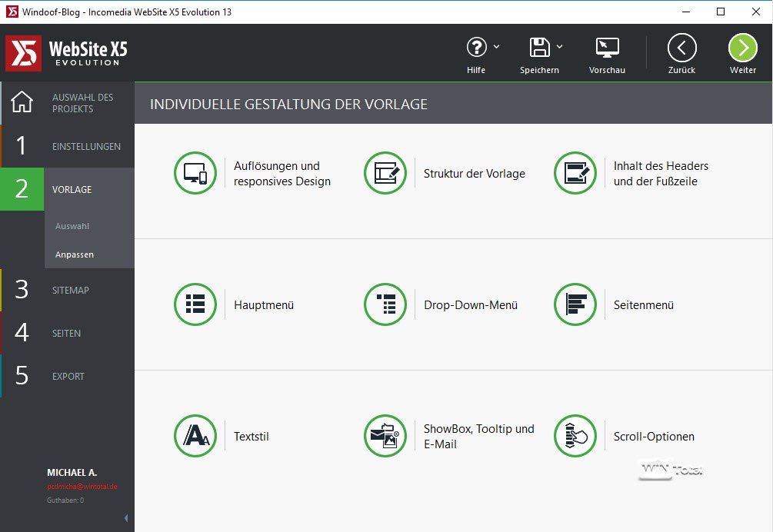Click the Scroll-Optionen icon
Screen dimensions: 773x532
[575, 436]
